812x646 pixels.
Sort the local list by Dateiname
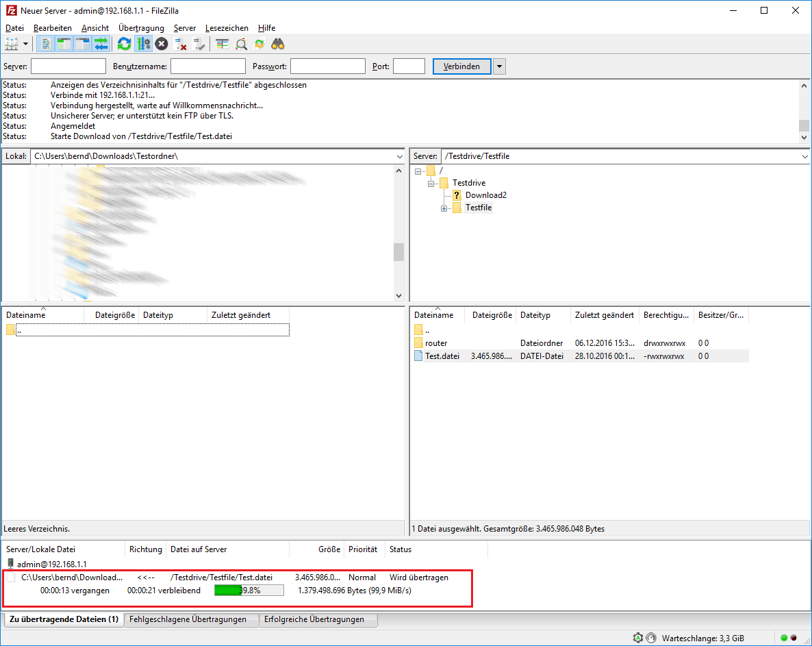click(x=44, y=315)
